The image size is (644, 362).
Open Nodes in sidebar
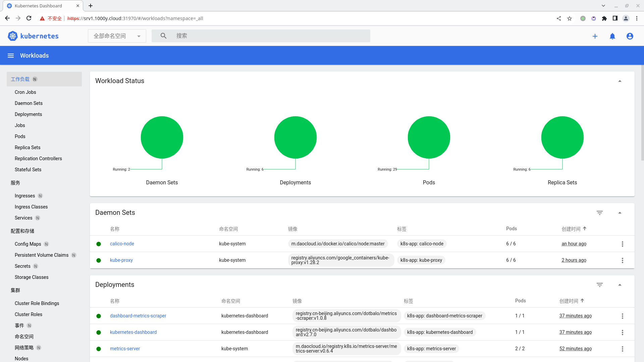21,359
